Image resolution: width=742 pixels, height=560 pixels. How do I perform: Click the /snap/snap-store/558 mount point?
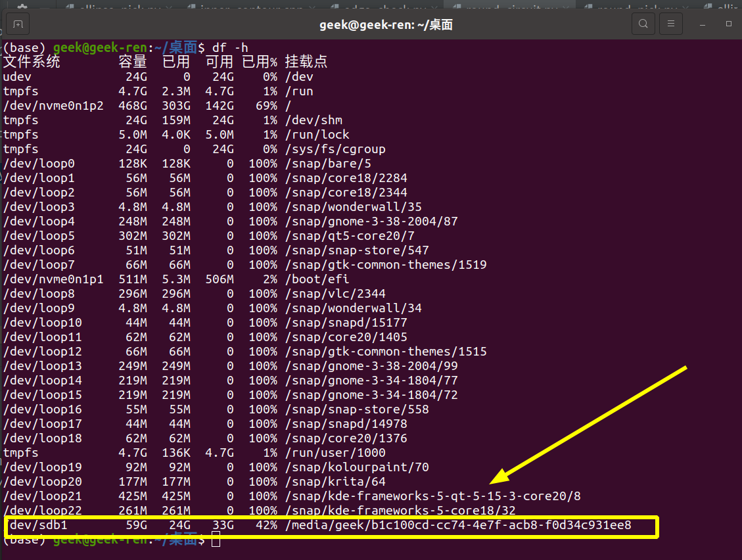tap(357, 409)
